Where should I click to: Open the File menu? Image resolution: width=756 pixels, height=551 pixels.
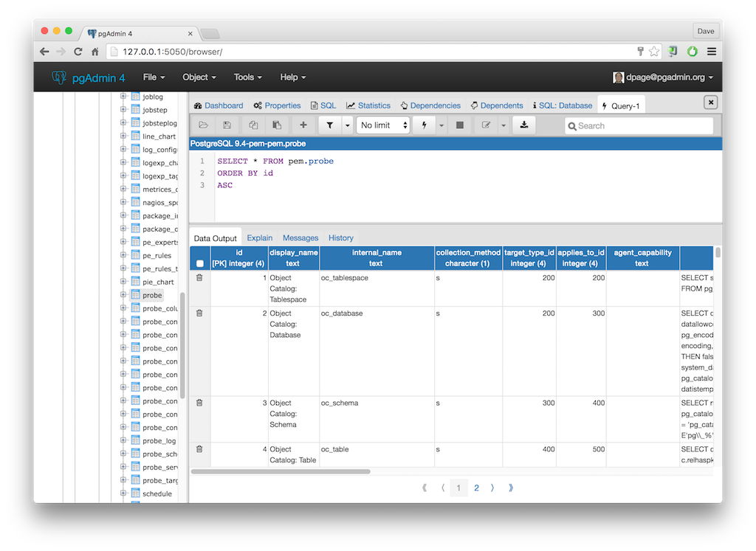pos(154,77)
